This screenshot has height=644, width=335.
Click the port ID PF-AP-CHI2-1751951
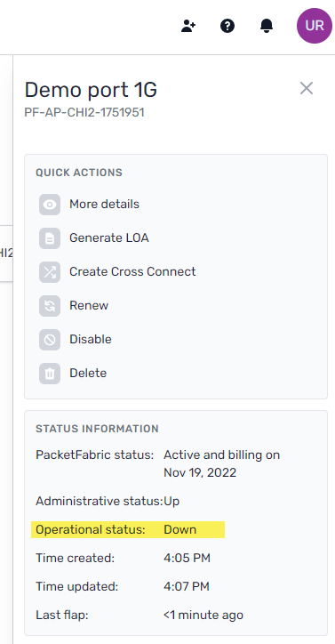pyautogui.click(x=84, y=113)
